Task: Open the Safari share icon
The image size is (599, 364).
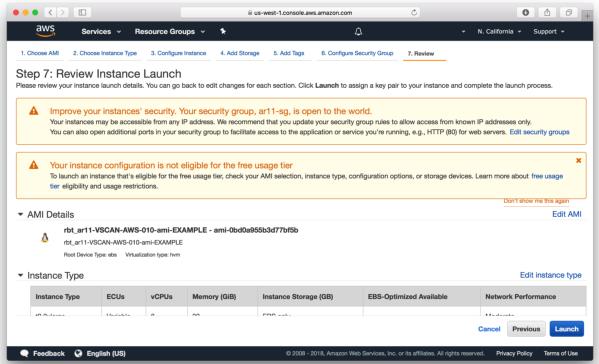Action: (x=547, y=13)
